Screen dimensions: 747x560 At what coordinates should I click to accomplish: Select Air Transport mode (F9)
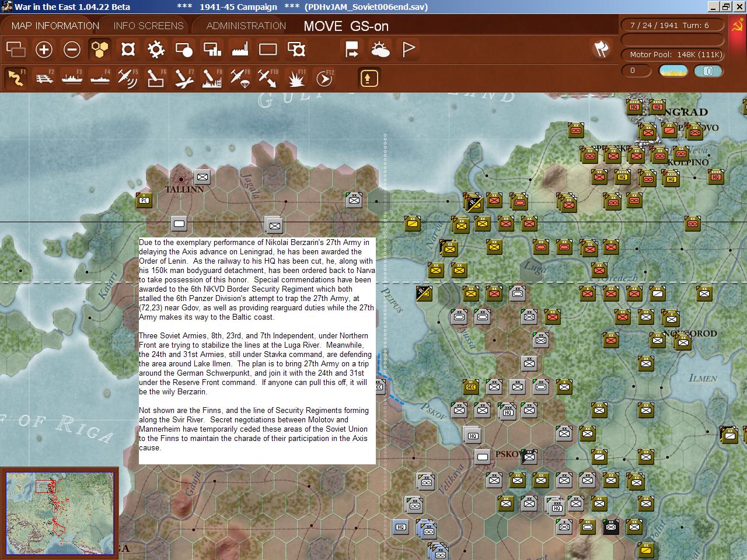pyautogui.click(x=240, y=78)
